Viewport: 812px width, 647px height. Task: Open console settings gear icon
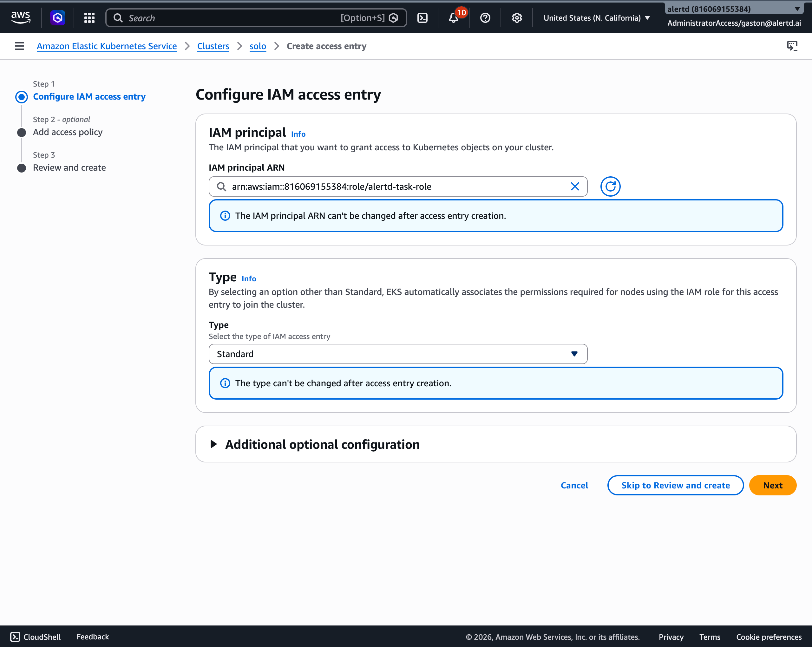(517, 18)
